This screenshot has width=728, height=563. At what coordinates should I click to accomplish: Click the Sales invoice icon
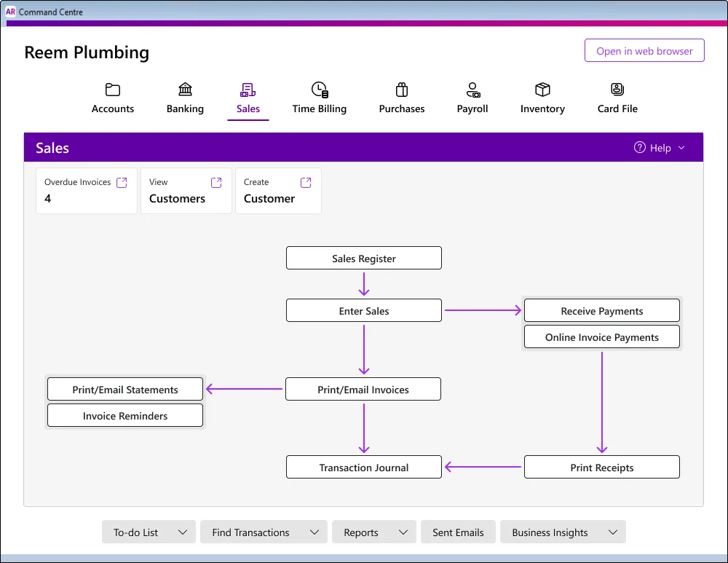tap(248, 89)
